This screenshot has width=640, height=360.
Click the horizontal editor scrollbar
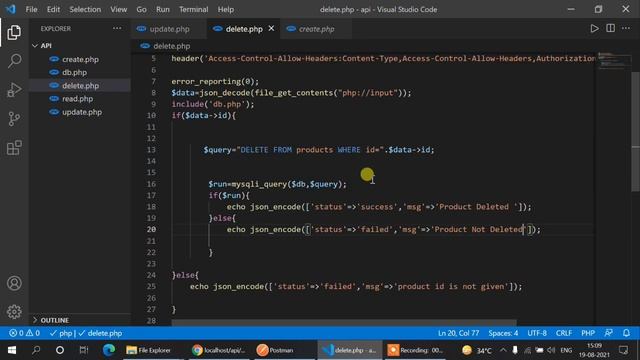(344, 322)
